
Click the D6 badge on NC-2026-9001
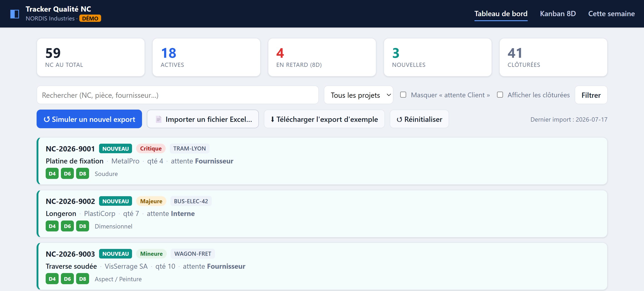67,174
